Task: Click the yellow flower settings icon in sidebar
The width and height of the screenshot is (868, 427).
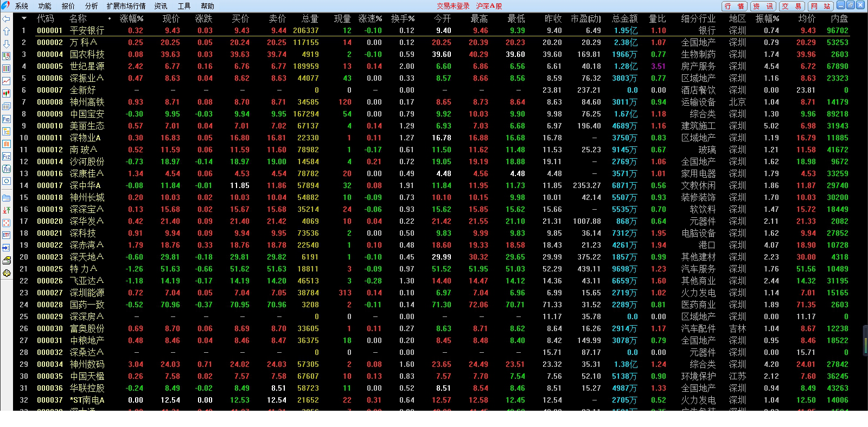Action: pyautogui.click(x=6, y=273)
